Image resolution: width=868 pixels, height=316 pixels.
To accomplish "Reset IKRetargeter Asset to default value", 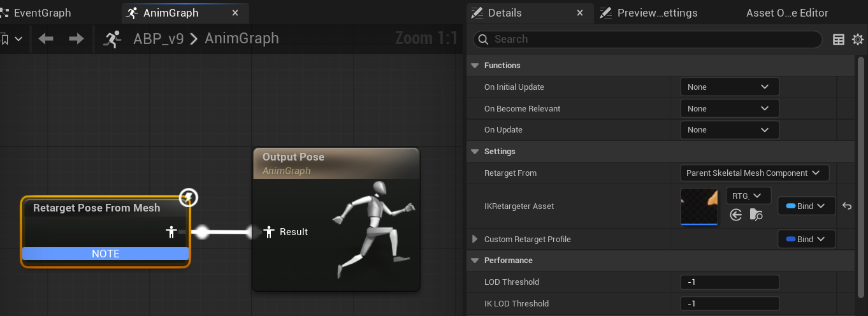I will point(847,206).
